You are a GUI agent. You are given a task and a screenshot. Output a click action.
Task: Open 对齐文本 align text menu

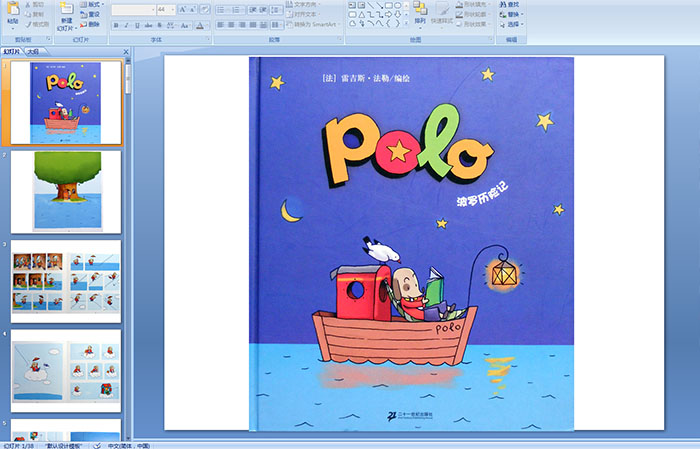(304, 14)
